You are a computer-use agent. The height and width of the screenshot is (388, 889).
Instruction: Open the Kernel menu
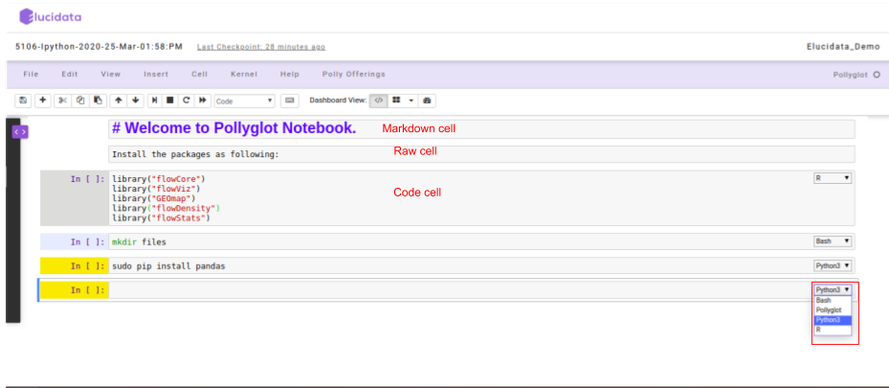pos(244,74)
